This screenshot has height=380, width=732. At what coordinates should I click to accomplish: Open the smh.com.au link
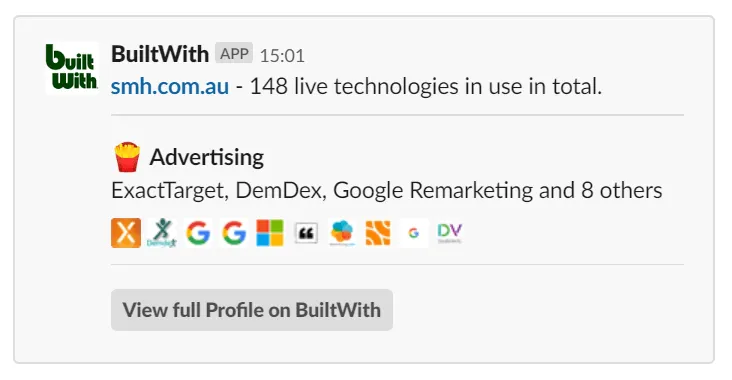click(x=170, y=86)
